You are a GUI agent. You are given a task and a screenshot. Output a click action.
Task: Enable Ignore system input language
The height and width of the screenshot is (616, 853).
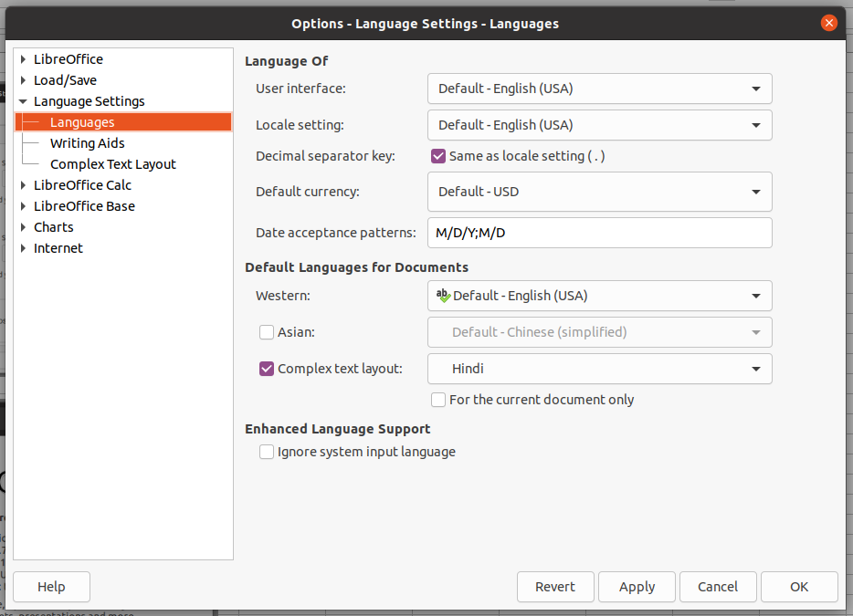(x=266, y=452)
